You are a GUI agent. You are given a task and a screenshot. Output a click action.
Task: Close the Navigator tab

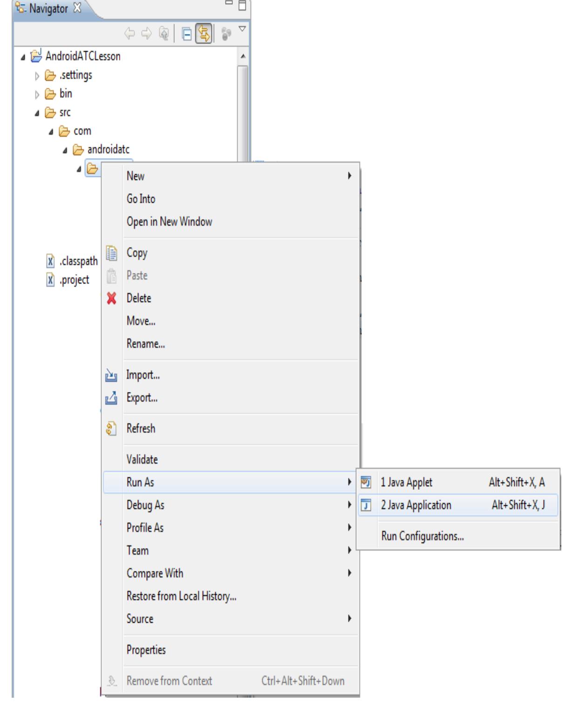(x=78, y=8)
